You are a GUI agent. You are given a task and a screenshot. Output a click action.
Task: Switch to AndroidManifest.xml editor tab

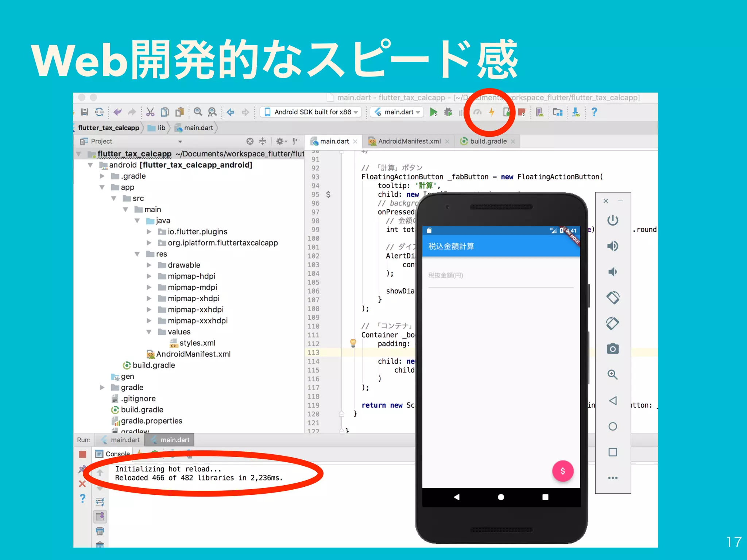pos(409,141)
